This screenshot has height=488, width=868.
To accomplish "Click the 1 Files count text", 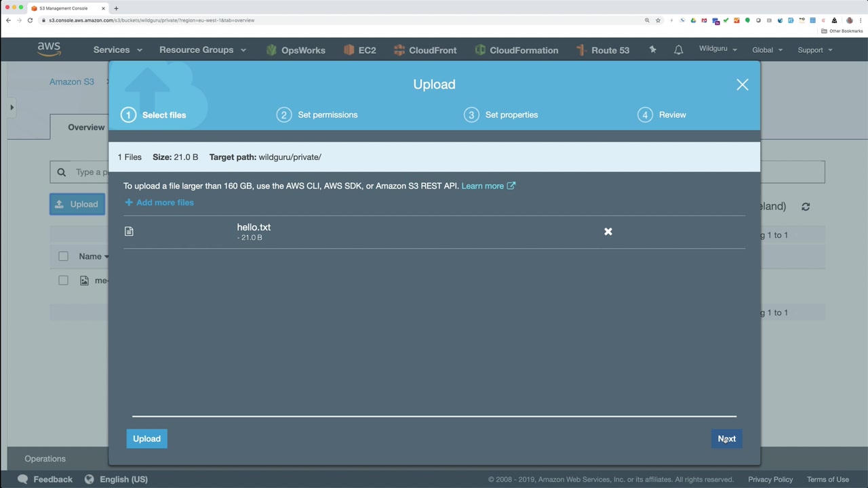I will (130, 157).
